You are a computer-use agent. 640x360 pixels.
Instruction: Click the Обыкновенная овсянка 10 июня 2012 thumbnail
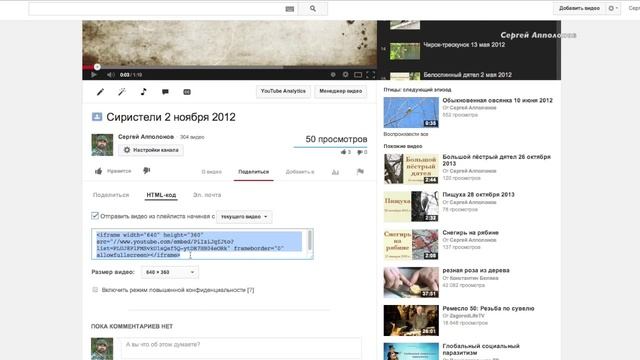[411, 112]
